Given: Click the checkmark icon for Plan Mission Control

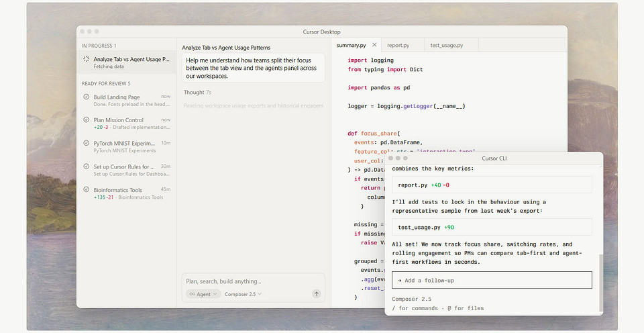Looking at the screenshot, I should (87, 120).
